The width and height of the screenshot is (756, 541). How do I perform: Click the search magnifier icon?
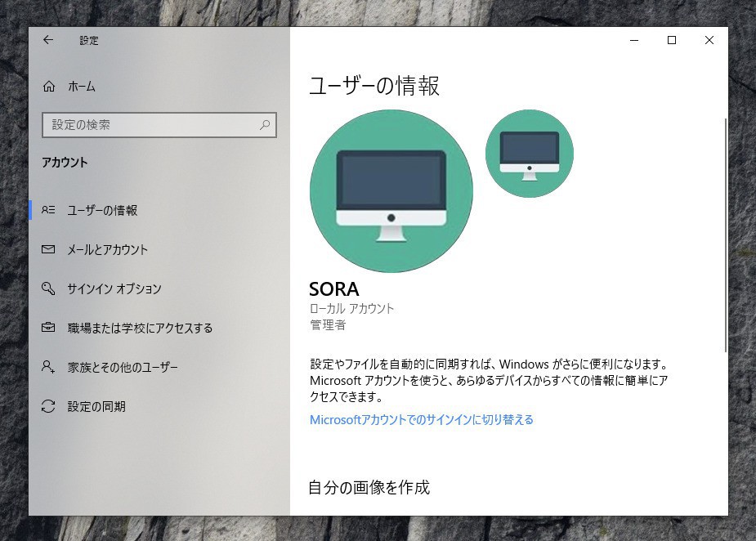[265, 125]
